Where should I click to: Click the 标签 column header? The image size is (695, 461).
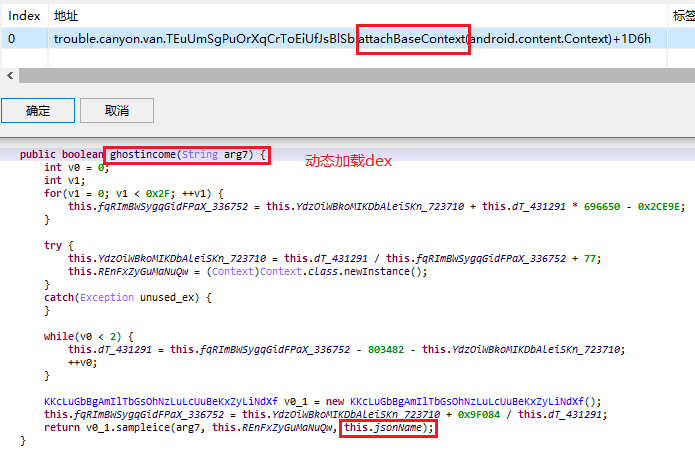tap(683, 16)
